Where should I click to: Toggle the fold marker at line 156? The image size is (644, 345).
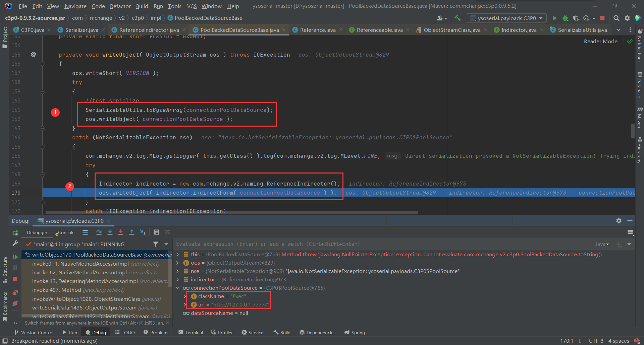(x=43, y=64)
